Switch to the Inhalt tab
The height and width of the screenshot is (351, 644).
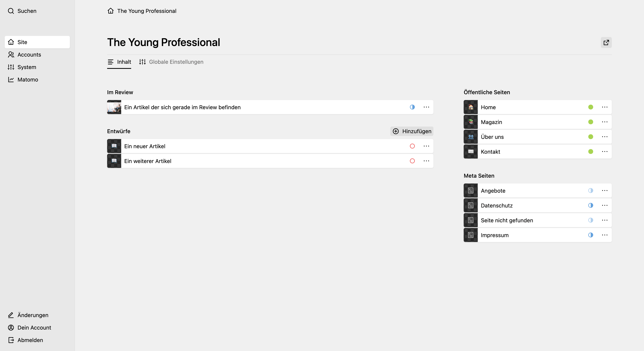point(119,62)
